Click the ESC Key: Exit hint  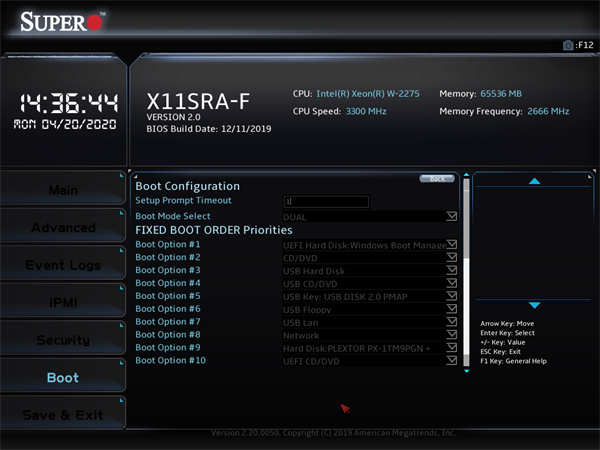pos(501,352)
